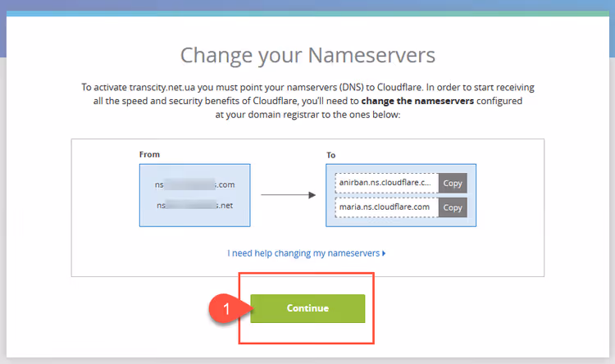Click the green Continue button
The image size is (615, 364).
click(307, 308)
